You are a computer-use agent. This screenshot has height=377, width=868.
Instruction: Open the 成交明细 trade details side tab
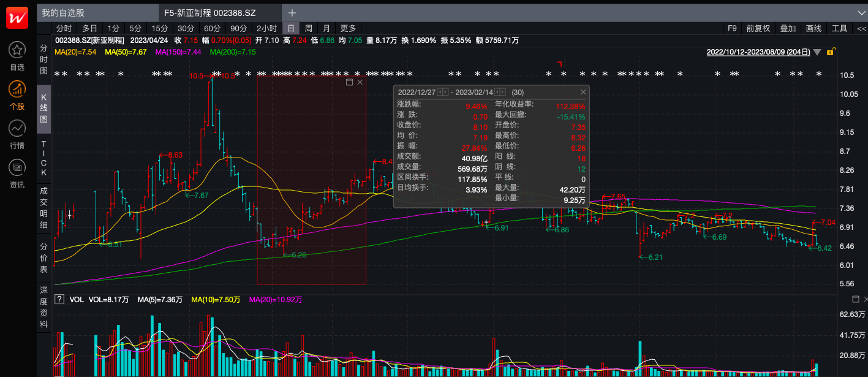click(x=43, y=208)
